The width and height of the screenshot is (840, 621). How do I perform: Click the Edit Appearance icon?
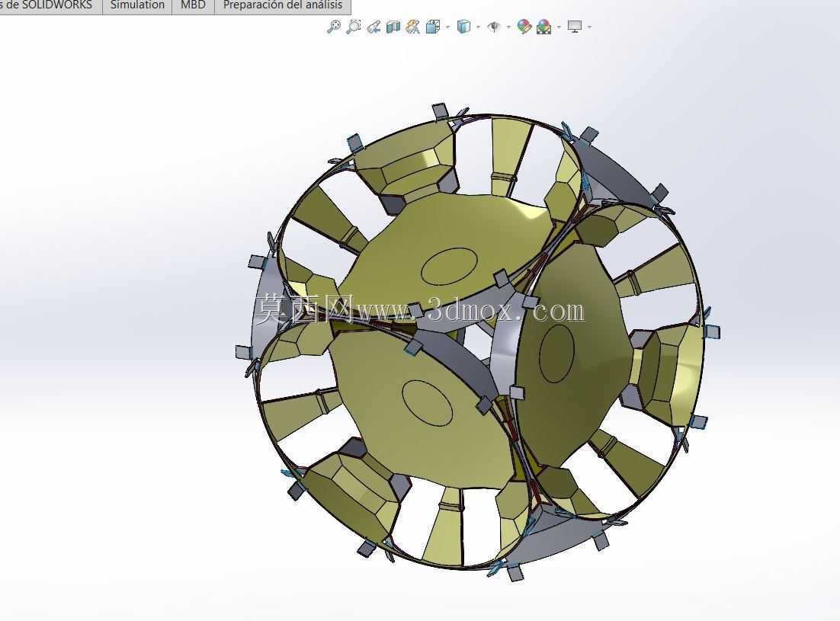coord(524,27)
